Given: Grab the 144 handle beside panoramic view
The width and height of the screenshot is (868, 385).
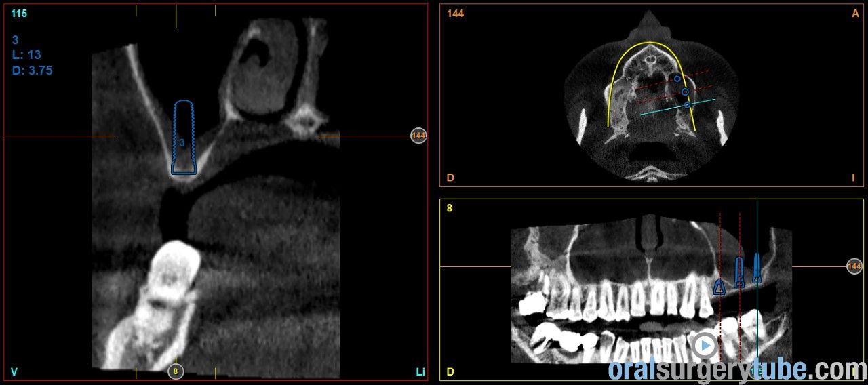Looking at the screenshot, I should pos(854,266).
